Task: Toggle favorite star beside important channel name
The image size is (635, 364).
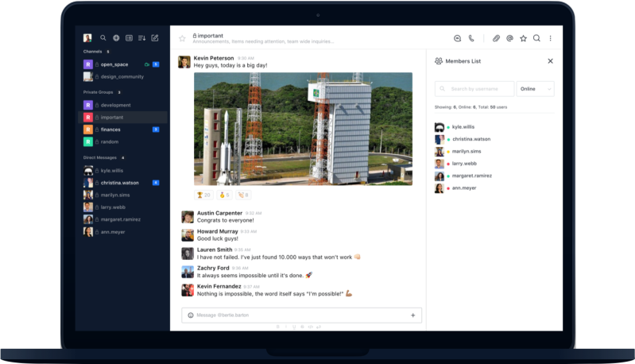Action: coord(182,38)
